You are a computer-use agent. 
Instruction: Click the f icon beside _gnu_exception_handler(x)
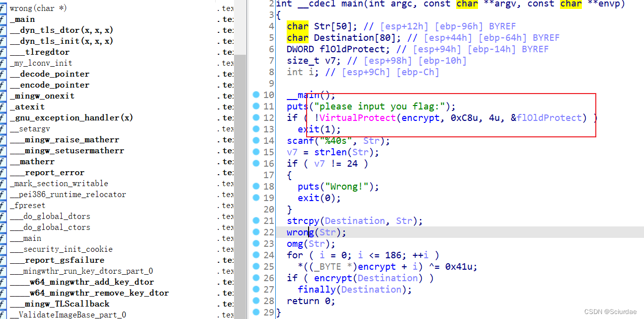[3, 117]
